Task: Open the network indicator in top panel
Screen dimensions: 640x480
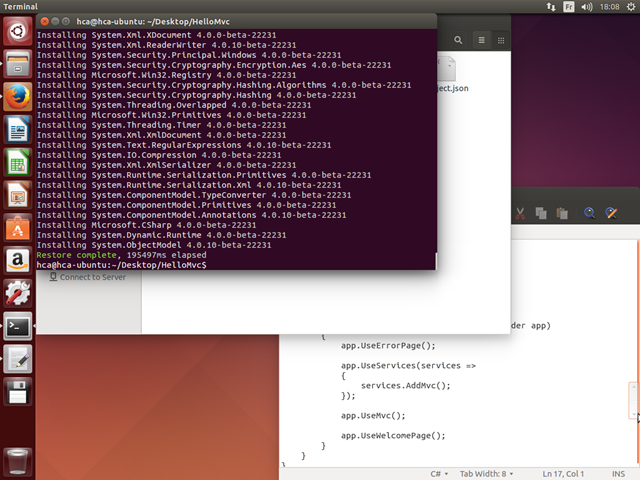Action: pos(551,7)
